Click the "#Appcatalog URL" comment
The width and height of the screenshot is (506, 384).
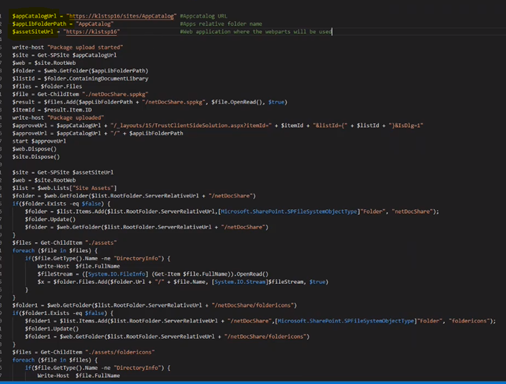pos(203,16)
